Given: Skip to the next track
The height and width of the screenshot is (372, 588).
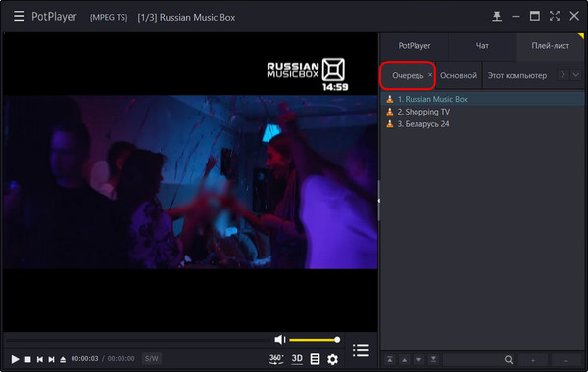Looking at the screenshot, I should [x=51, y=359].
